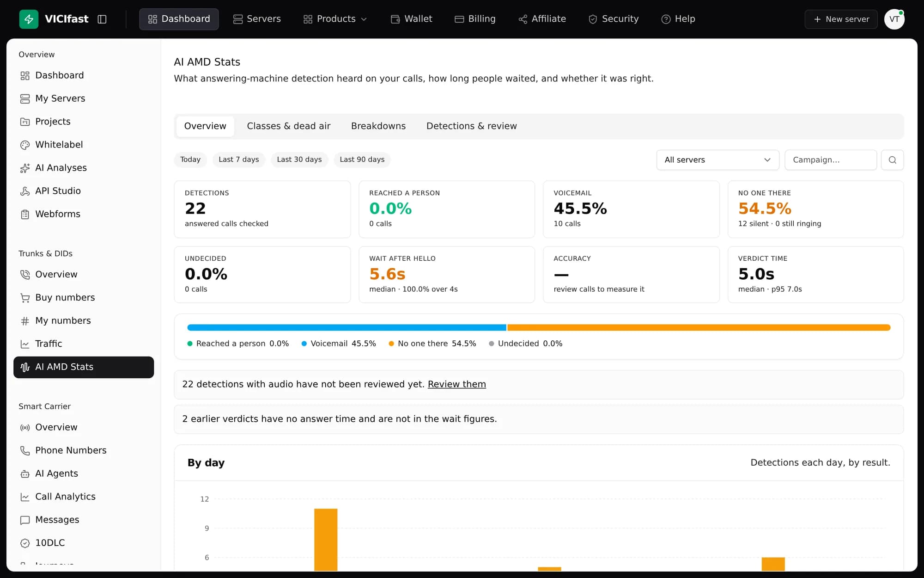Click the Projects folder icon

pos(25,122)
